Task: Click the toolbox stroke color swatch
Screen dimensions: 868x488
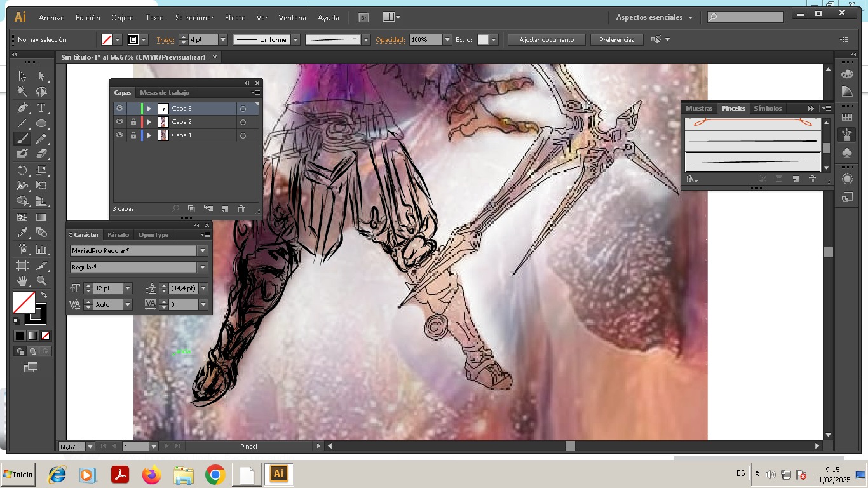Action: (36, 314)
